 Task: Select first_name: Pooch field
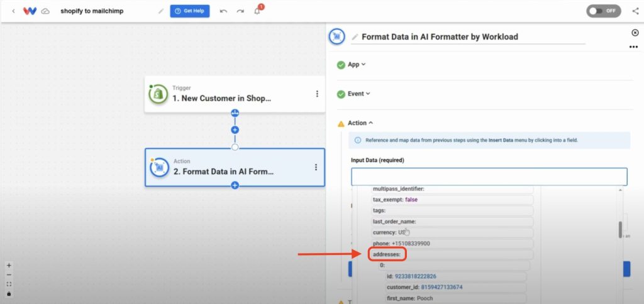tap(456, 299)
